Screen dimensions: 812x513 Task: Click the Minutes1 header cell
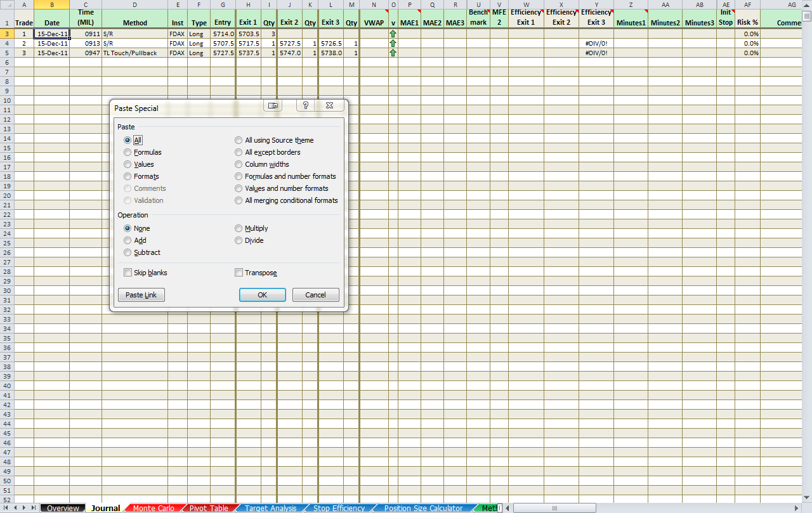point(631,18)
